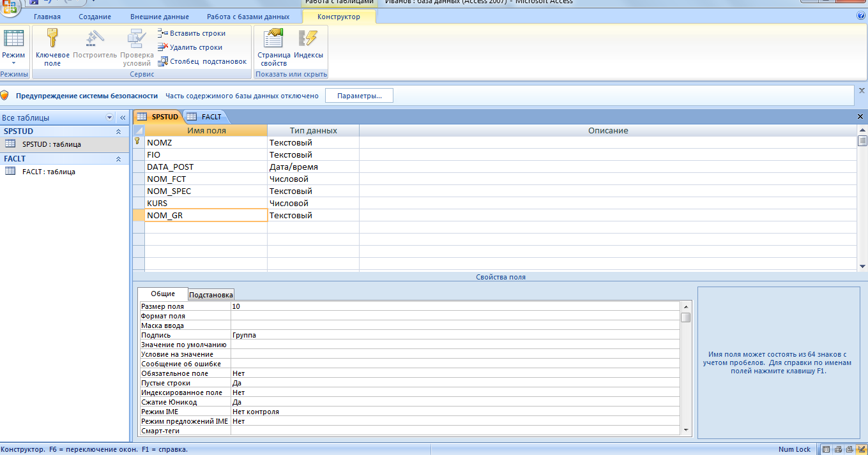Image resolution: width=868 pixels, height=455 pixels.
Task: Open the Внешние данные tab
Action: click(x=160, y=17)
